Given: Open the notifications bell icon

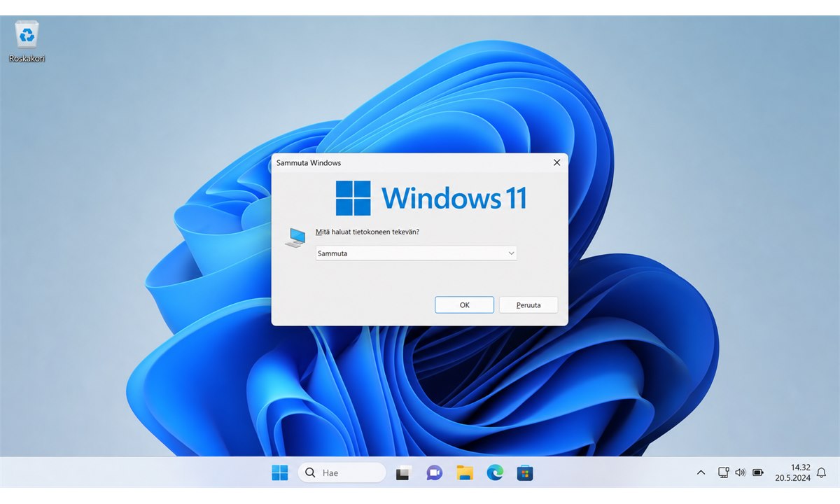Looking at the screenshot, I should coord(822,472).
